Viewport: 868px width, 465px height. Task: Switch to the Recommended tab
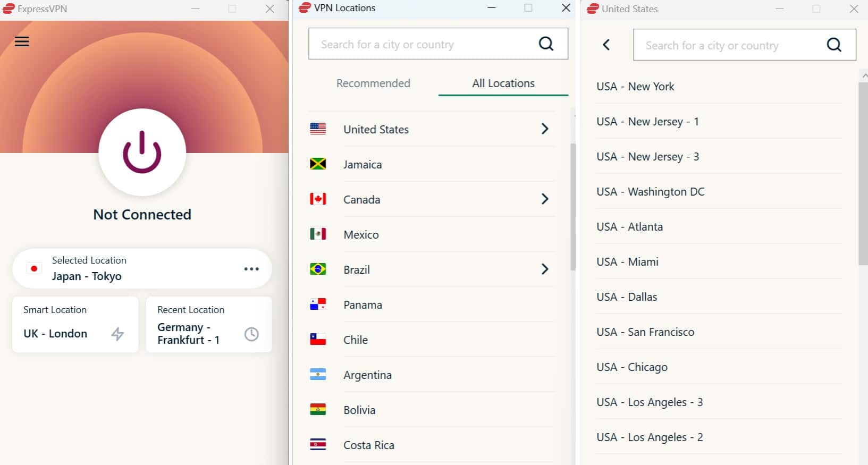pyautogui.click(x=373, y=83)
